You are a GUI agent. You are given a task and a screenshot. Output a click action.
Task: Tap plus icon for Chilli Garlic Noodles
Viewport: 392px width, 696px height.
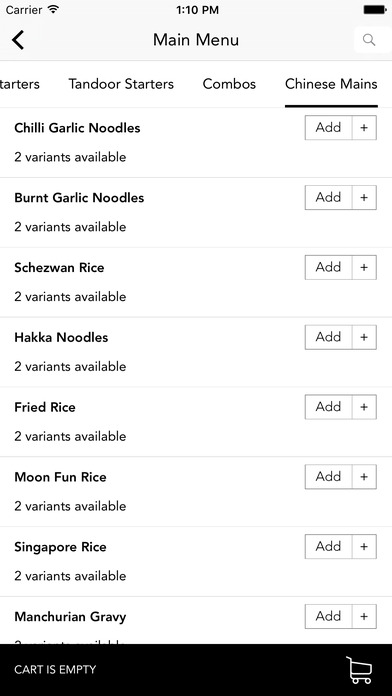364,128
